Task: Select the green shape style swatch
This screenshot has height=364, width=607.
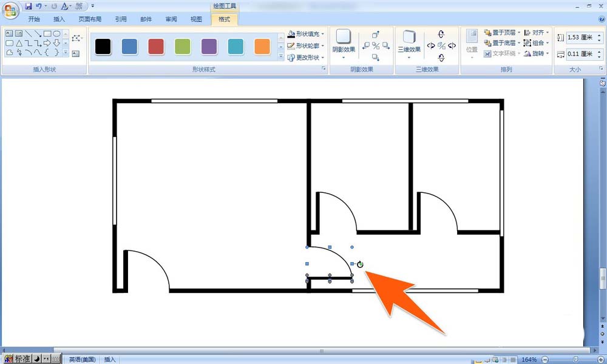Action: click(183, 47)
